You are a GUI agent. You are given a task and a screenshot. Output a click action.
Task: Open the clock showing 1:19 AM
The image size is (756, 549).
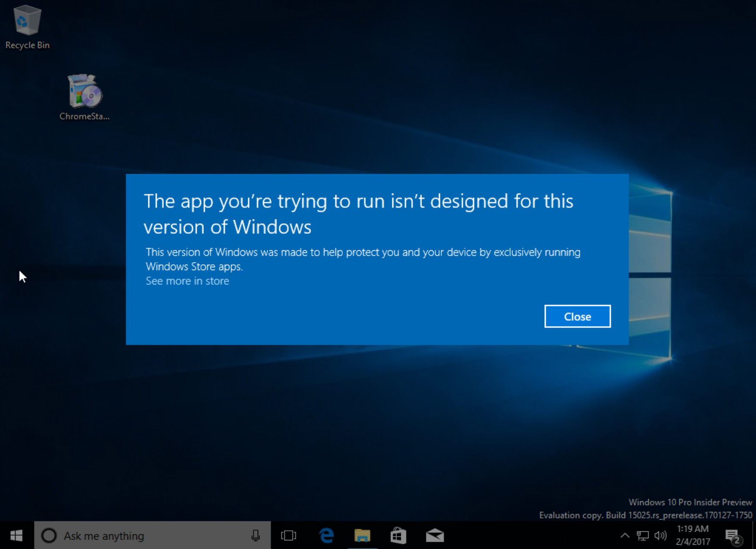point(693,535)
